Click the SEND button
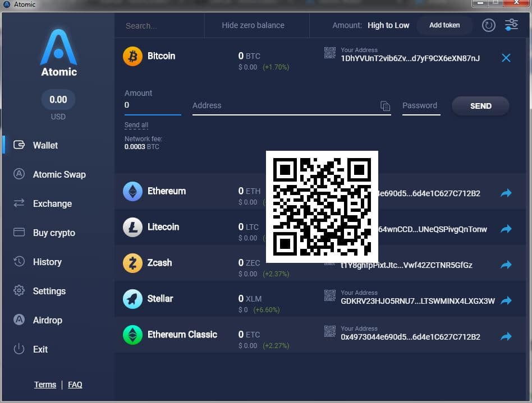Image resolution: width=532 pixels, height=403 pixels. (480, 106)
